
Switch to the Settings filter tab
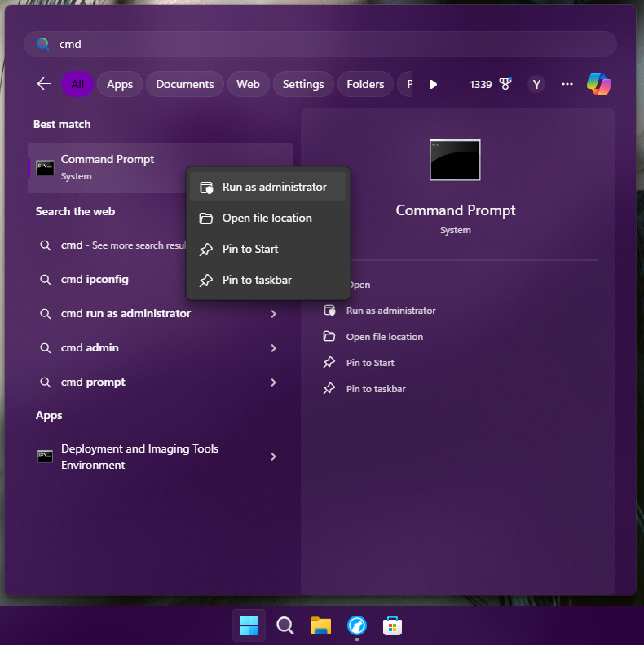click(x=303, y=84)
